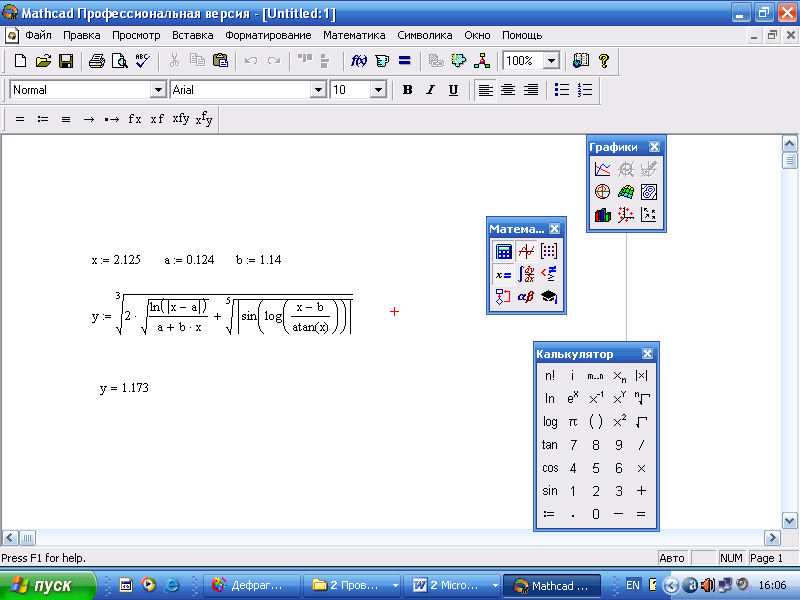Open the Форматирование menu
The image size is (800, 600).
268,35
